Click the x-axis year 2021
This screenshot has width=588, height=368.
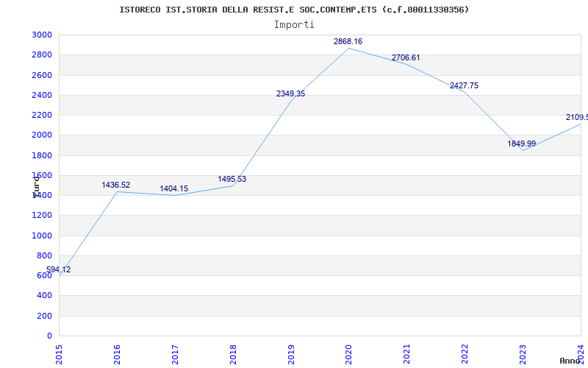[x=407, y=355]
